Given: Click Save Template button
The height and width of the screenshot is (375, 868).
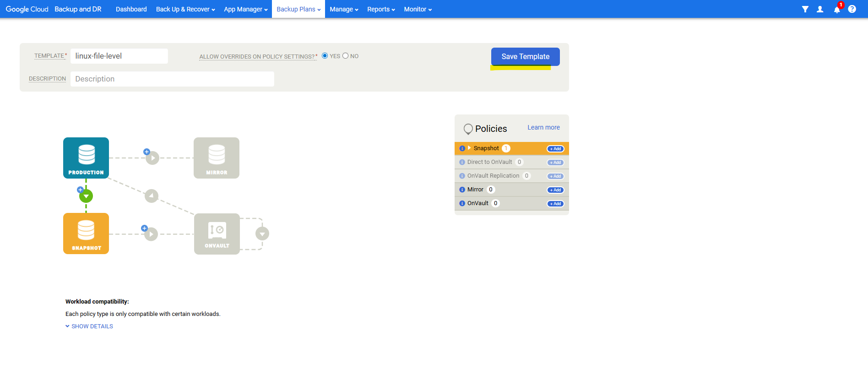Looking at the screenshot, I should [526, 57].
